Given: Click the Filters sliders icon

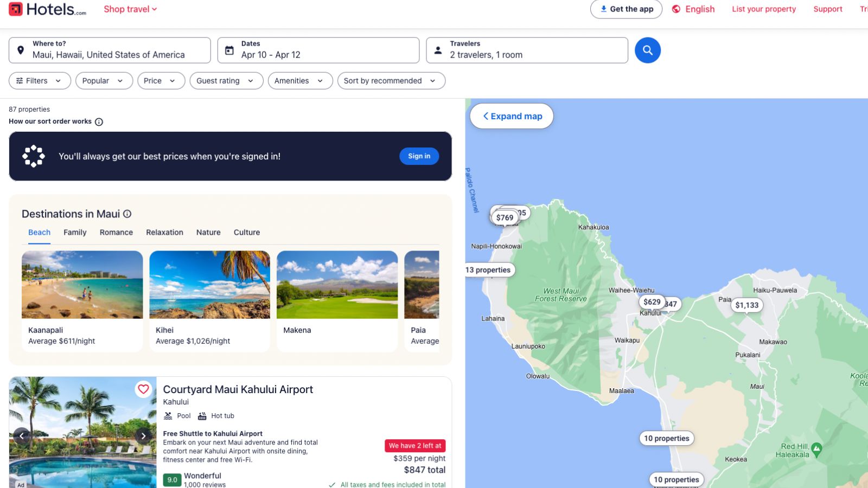Looking at the screenshot, I should (19, 80).
